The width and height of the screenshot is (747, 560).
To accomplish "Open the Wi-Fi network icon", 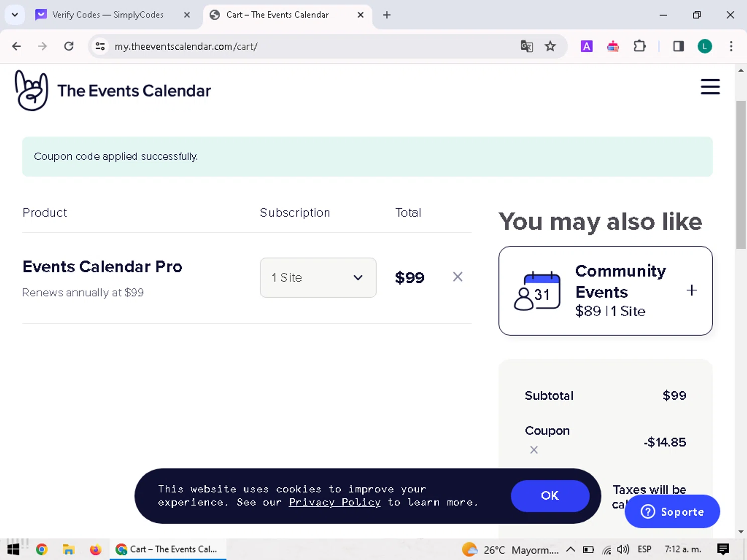I will tap(607, 550).
